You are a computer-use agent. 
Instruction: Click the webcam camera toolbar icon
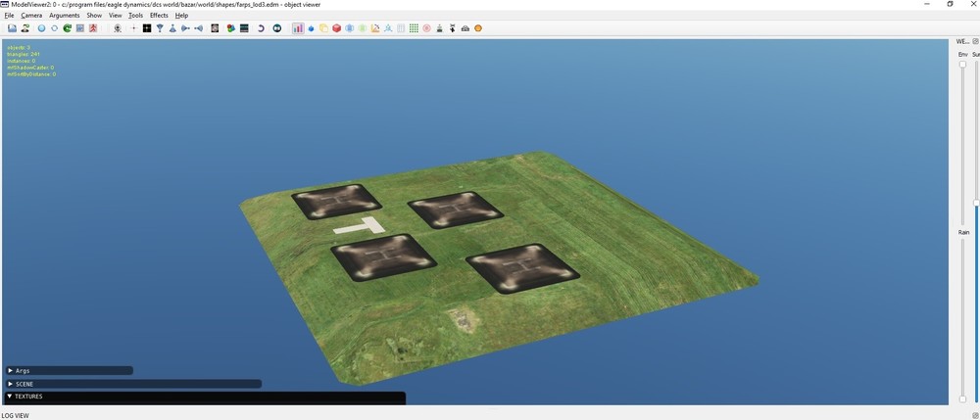click(x=117, y=28)
